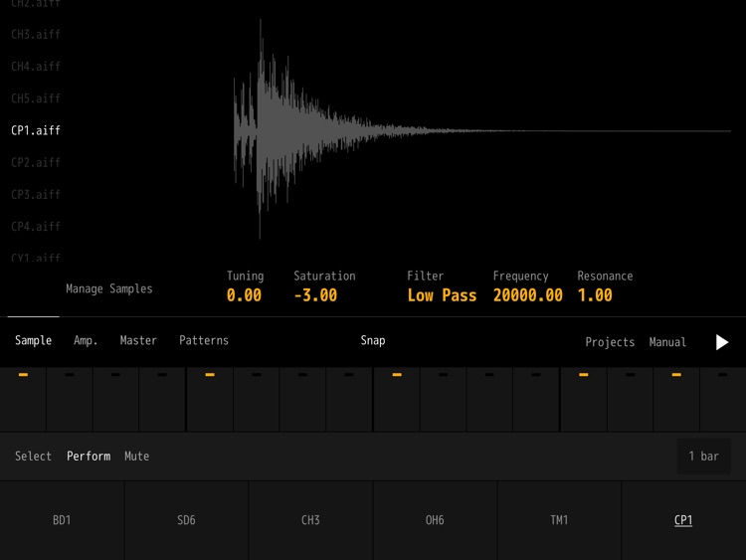Select the Frequency value 20000.00

(x=527, y=295)
